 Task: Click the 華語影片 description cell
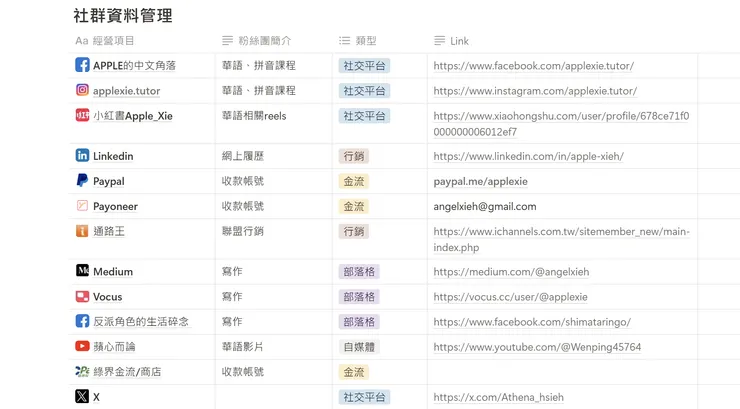pos(274,347)
